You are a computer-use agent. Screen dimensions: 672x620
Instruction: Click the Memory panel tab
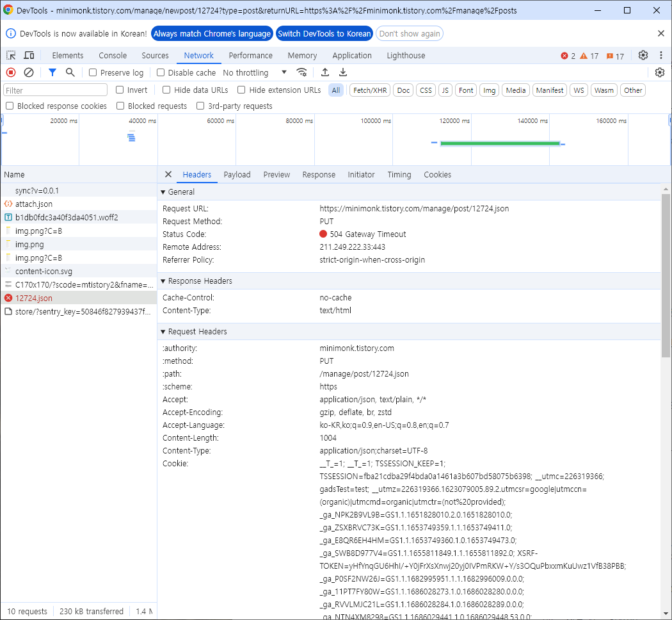click(302, 55)
